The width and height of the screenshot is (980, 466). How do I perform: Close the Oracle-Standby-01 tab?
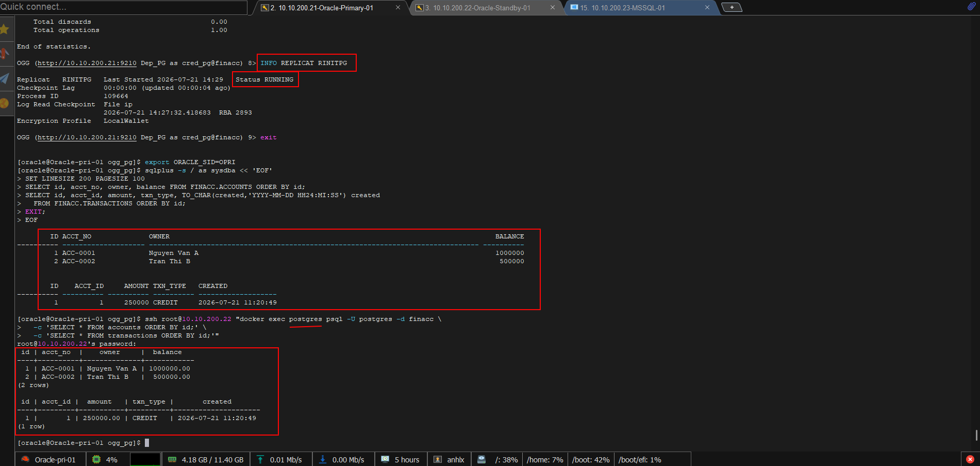(x=553, y=7)
